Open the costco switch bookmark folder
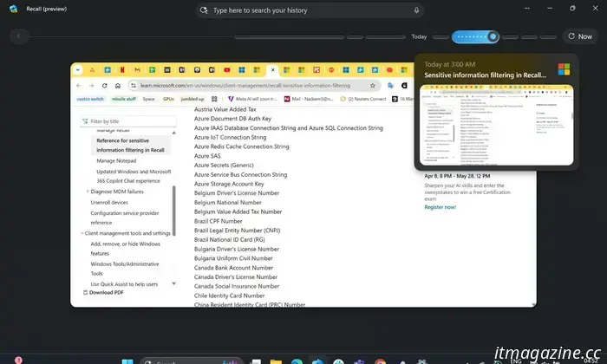The width and height of the screenshot is (607, 364). [x=90, y=99]
